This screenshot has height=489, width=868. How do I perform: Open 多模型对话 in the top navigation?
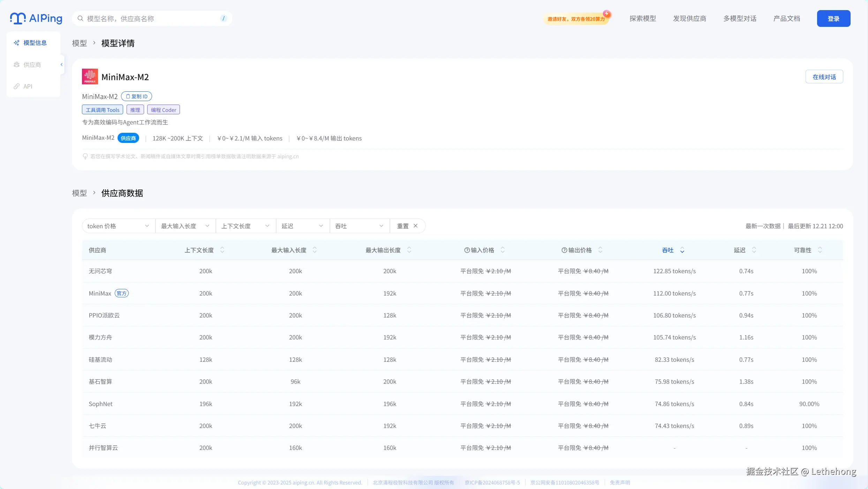pyautogui.click(x=739, y=18)
